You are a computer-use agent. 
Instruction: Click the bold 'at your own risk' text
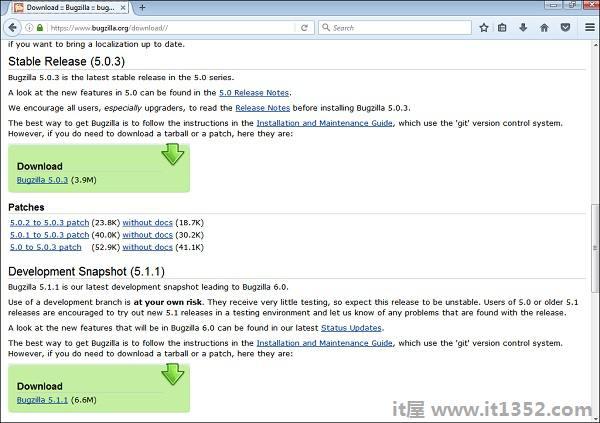click(168, 302)
